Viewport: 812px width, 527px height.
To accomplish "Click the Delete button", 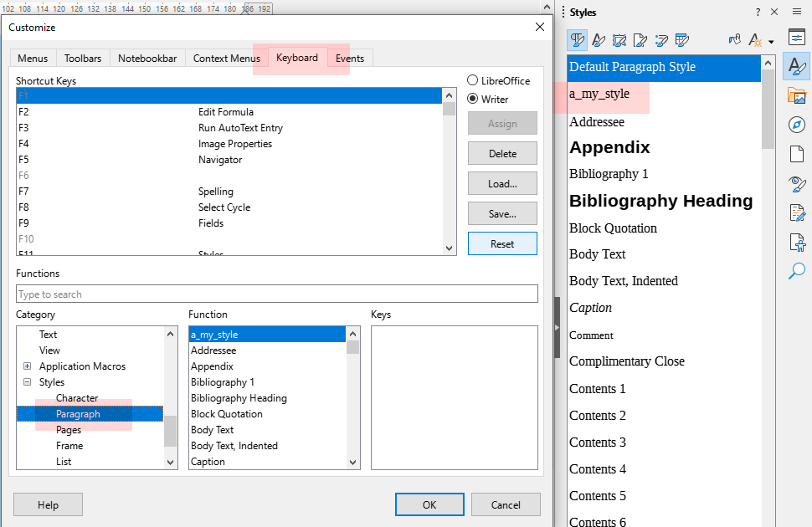I will pos(502,153).
